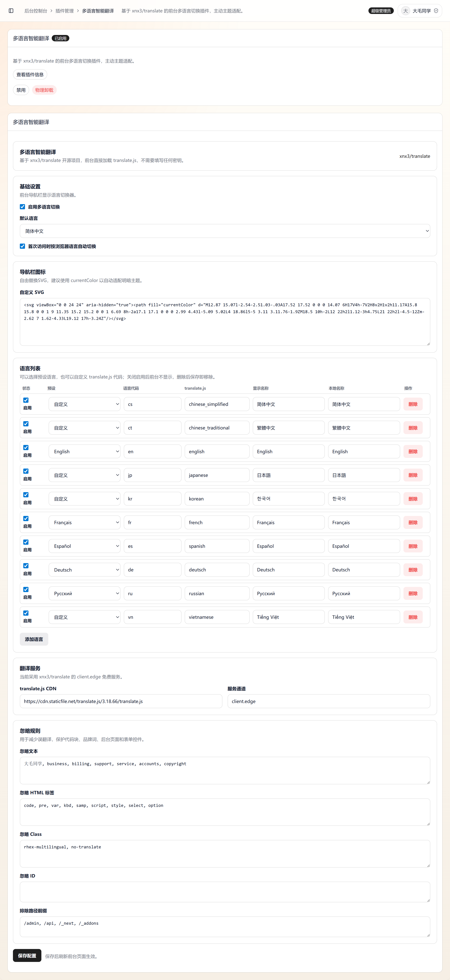The width and height of the screenshot is (450, 980).
Task: Toggle 启用 checkbox in vietnamese row
Action: [26, 613]
